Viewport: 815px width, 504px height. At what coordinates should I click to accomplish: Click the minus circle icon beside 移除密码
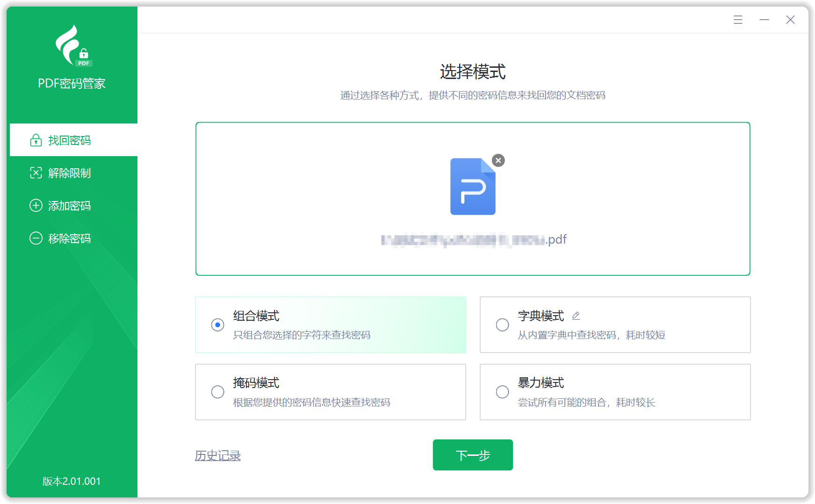click(36, 238)
